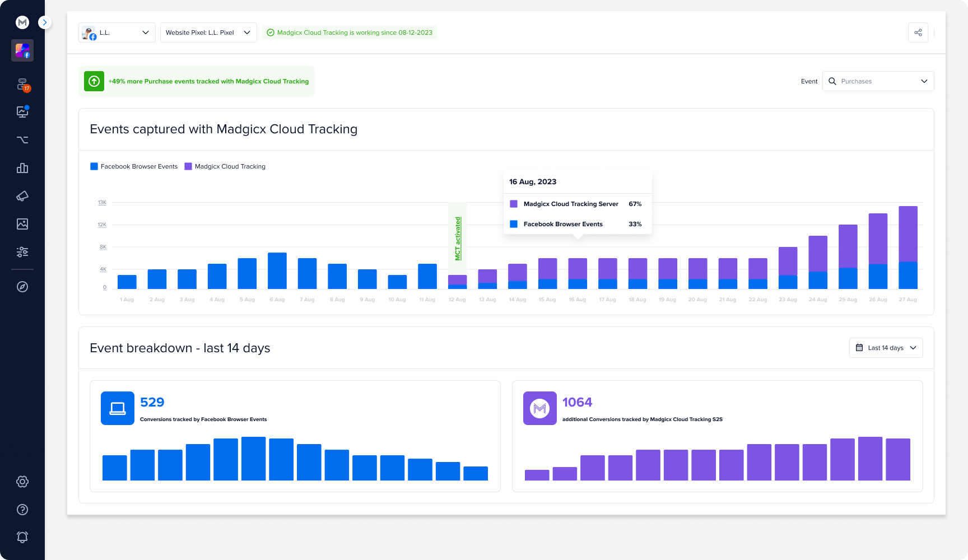Click the +49% more Purchase events banner
The width and height of the screenshot is (968, 560).
tap(197, 81)
